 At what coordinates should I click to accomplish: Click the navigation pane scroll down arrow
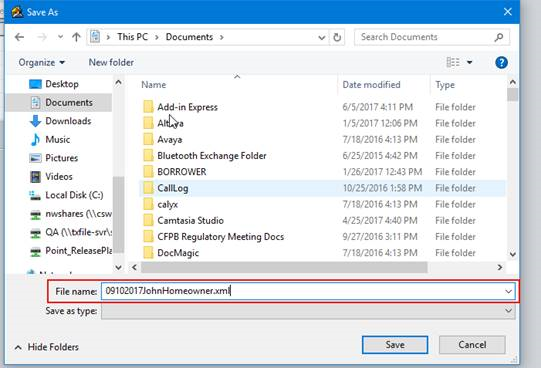[118, 268]
